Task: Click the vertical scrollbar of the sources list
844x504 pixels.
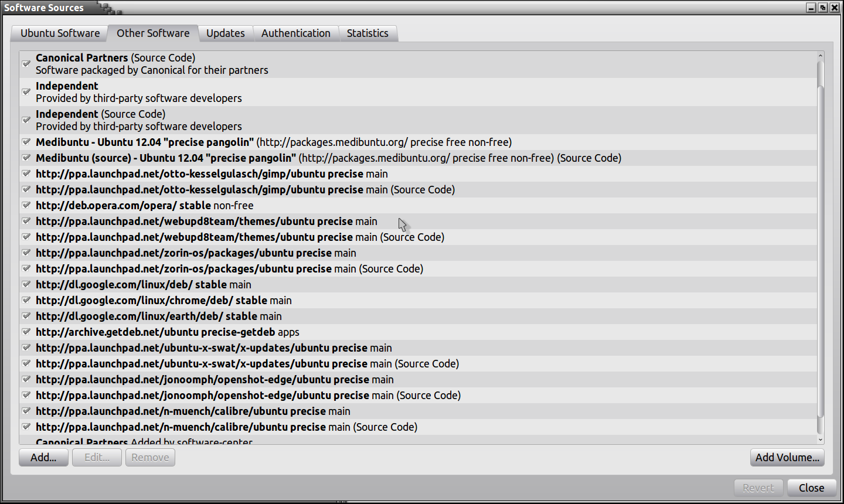Action: (821, 246)
